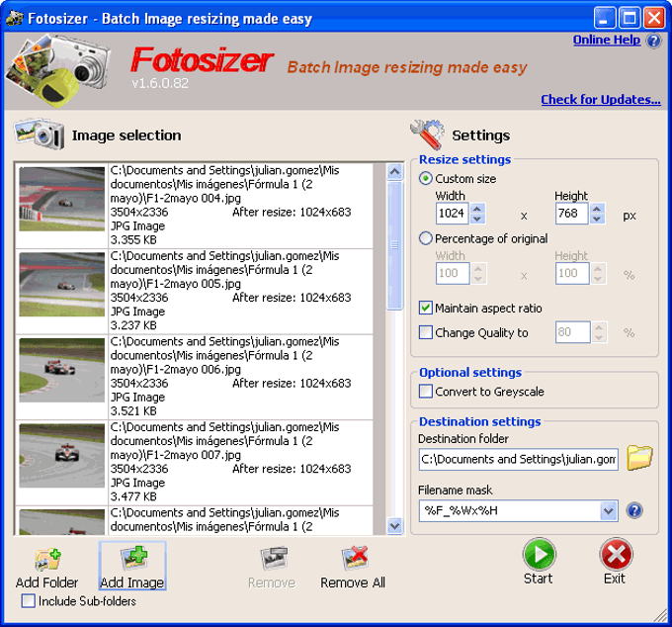The width and height of the screenshot is (672, 627).
Task: Click the 3.355 KB file size text
Action: coord(133,239)
